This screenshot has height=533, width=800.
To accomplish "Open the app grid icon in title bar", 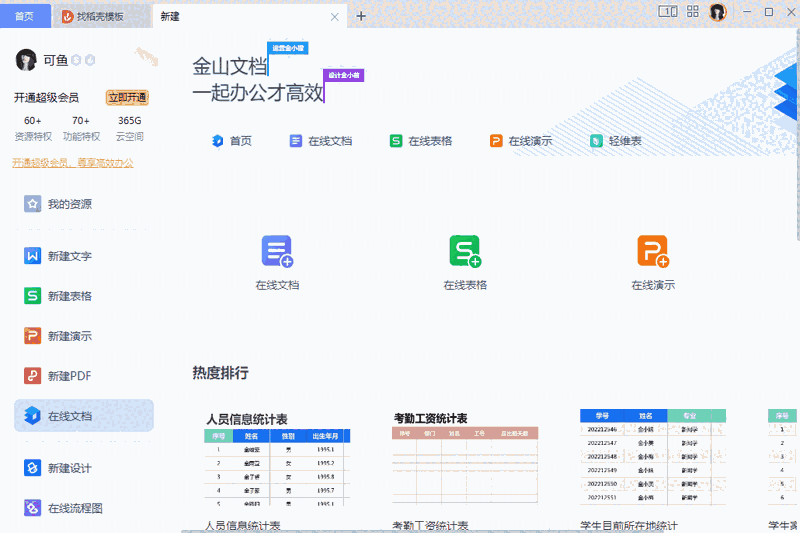I will (693, 11).
